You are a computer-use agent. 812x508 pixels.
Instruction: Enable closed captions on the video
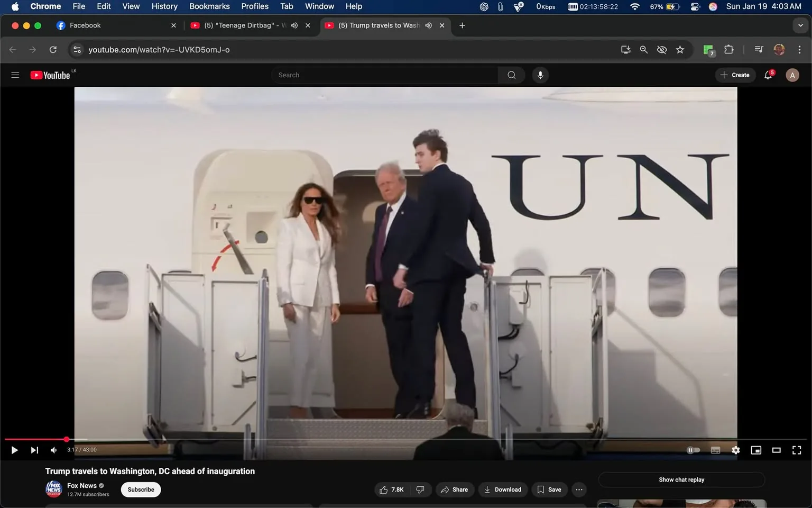click(x=715, y=450)
